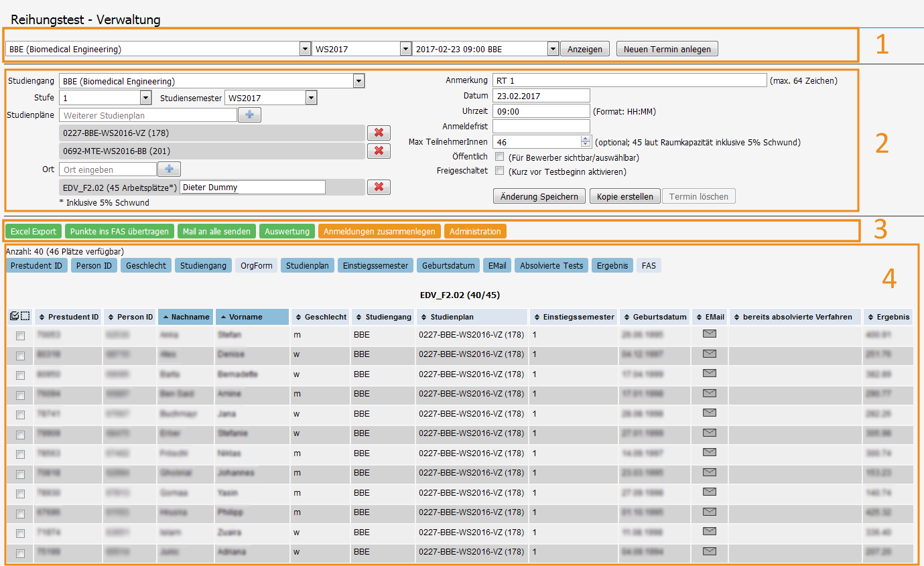Click into the Anmeldefrist input field

point(541,126)
